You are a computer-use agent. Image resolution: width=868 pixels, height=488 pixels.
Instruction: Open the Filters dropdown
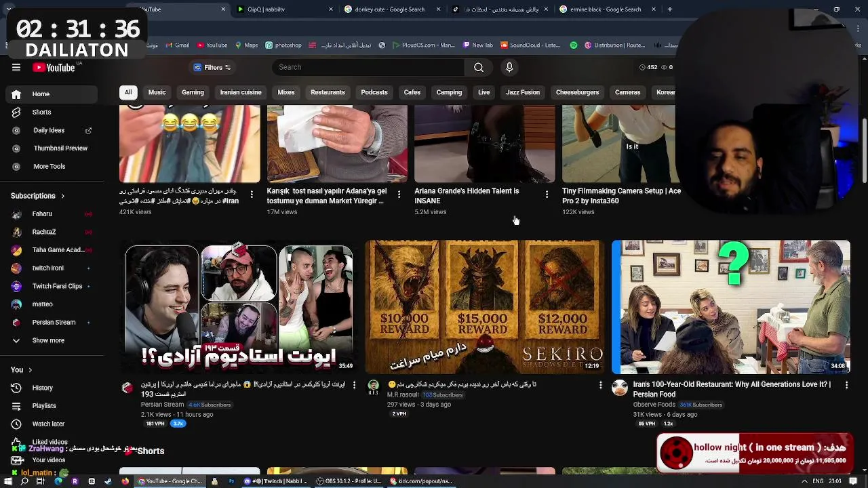pyautogui.click(x=212, y=67)
